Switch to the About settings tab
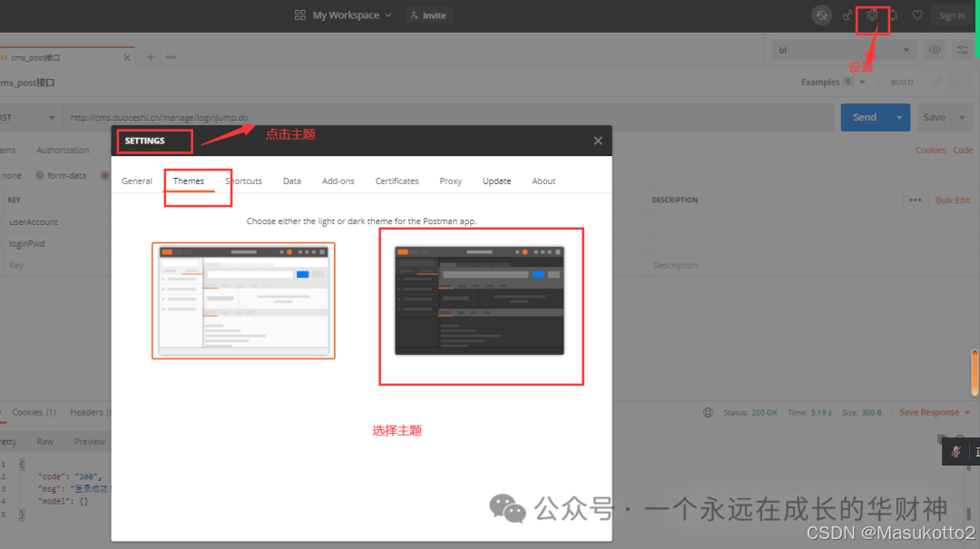Viewport: 980px width, 549px height. 544,181
